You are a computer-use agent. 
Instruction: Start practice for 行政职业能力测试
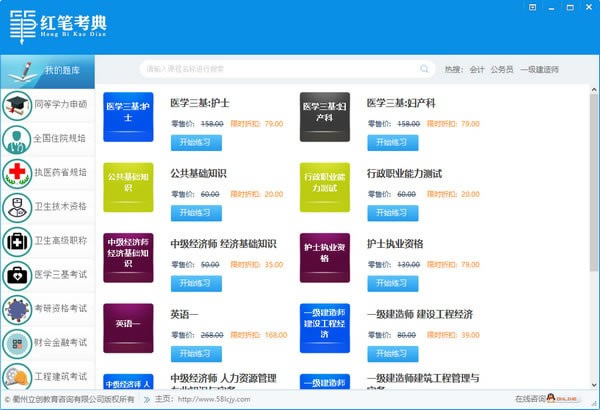coord(392,212)
